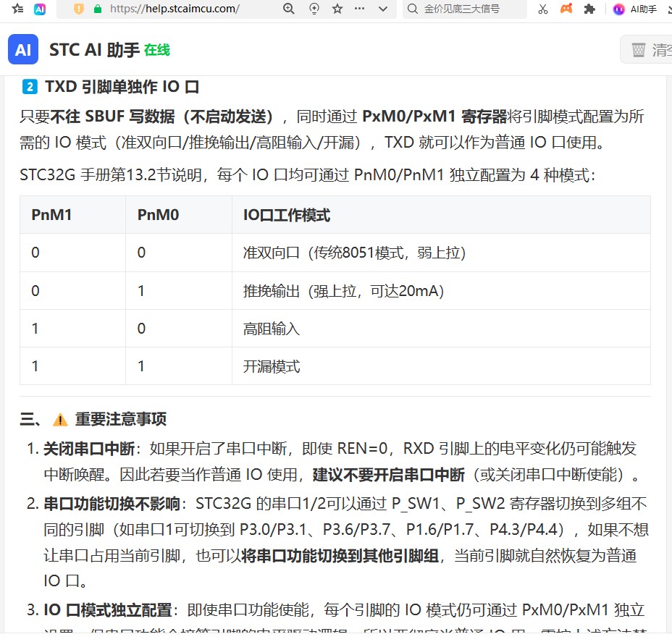
Task: Click the lightbulb icon in address bar
Action: point(314,9)
